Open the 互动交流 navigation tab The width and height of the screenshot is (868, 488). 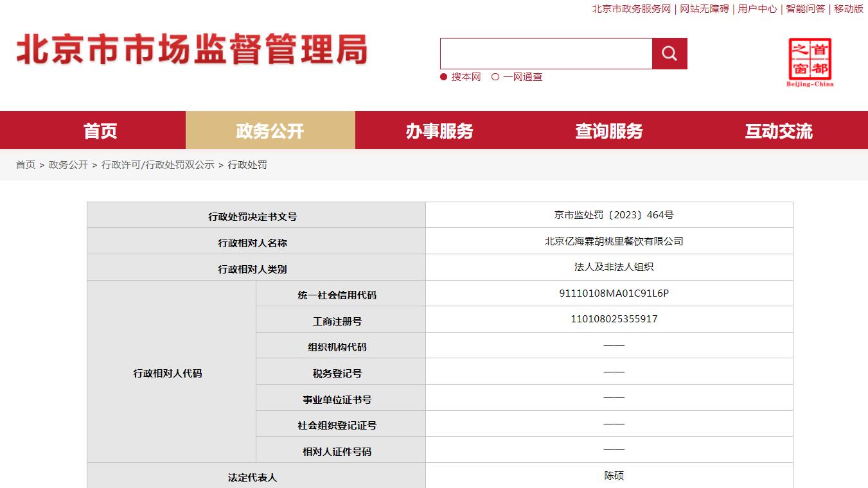click(779, 130)
